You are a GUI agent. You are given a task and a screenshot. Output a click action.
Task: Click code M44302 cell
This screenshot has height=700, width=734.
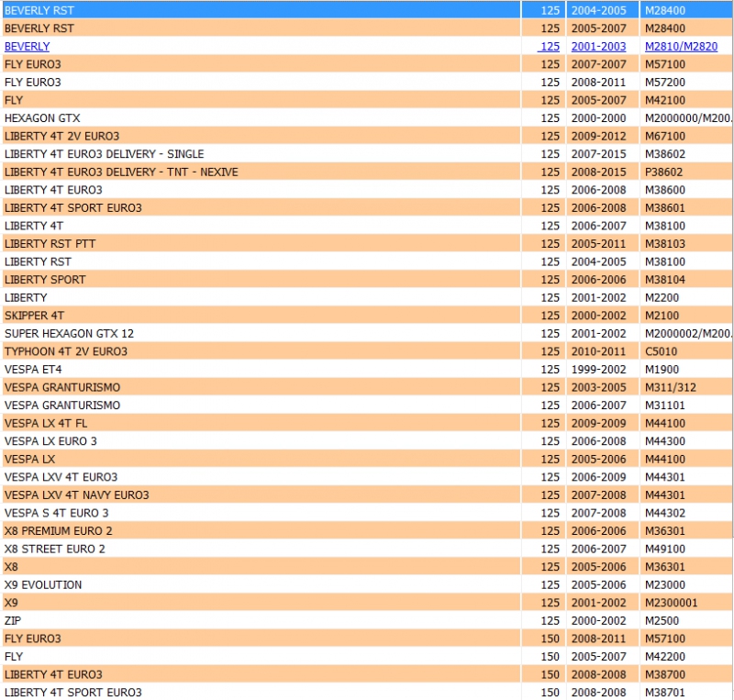click(x=685, y=513)
